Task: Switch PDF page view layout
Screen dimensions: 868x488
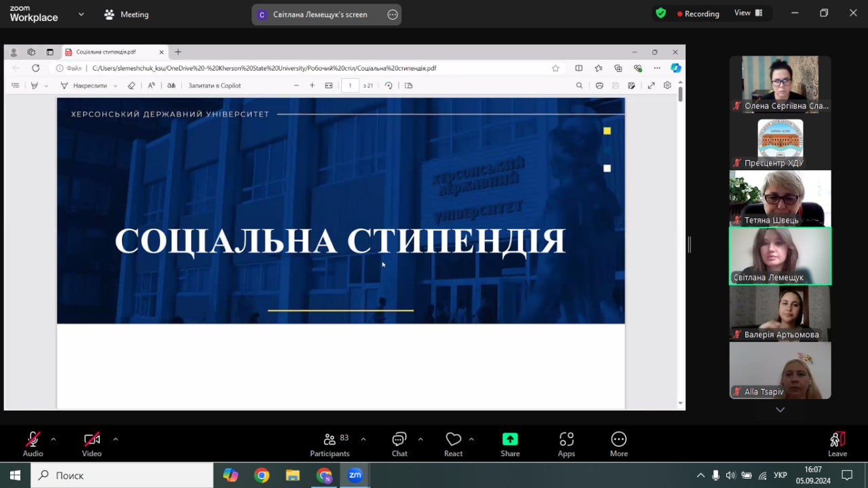Action: click(408, 86)
